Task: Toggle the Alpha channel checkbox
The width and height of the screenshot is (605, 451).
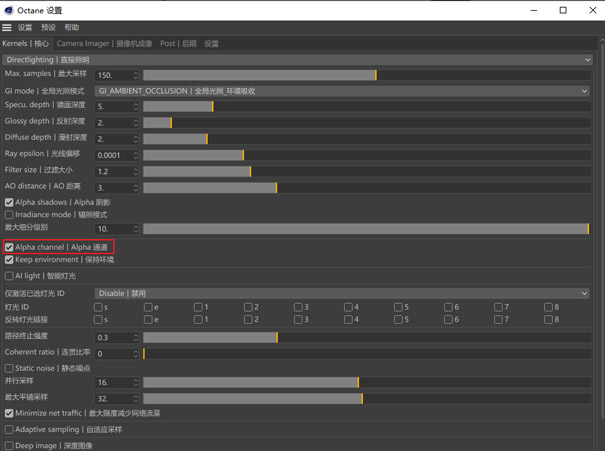Action: tap(9, 247)
